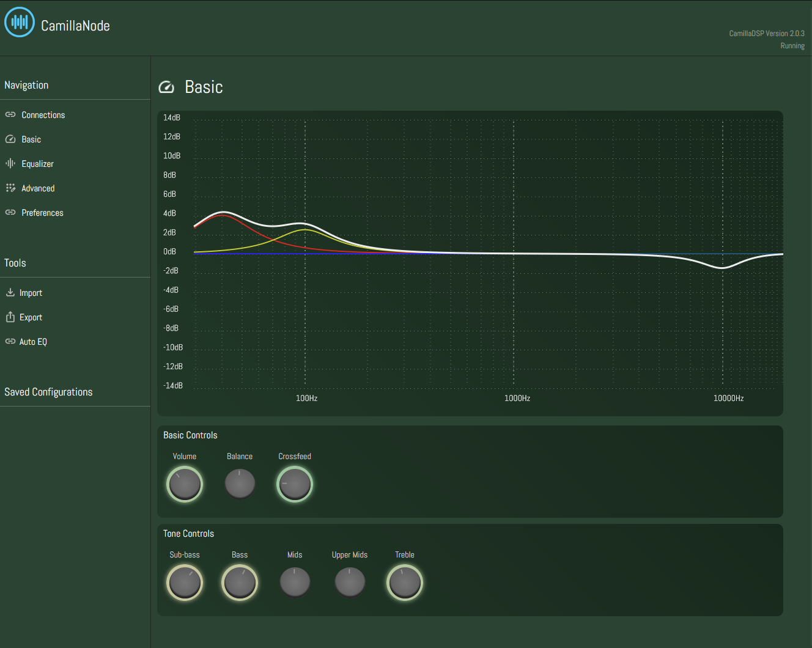The height and width of the screenshot is (648, 812).
Task: Click the red Sub-bass curve peak in the graph
Action: [x=223, y=216]
